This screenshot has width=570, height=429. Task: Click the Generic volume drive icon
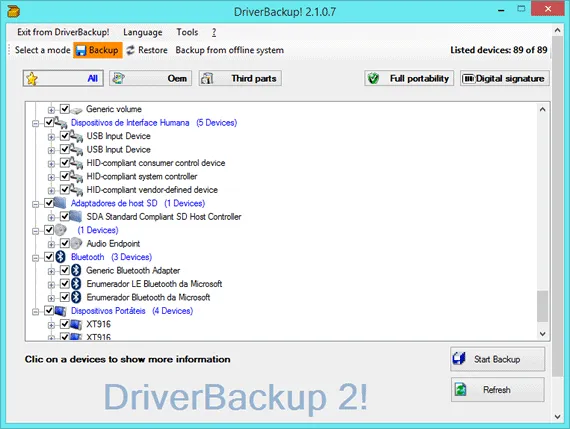[76, 110]
